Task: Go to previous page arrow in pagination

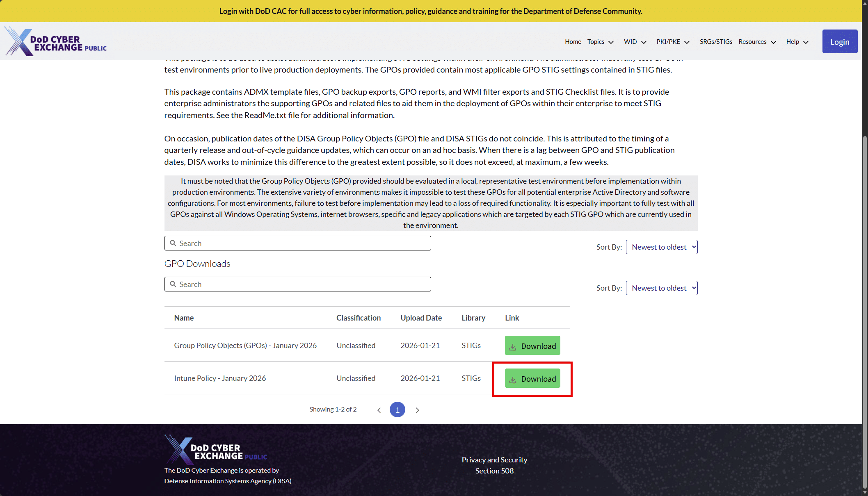Action: (379, 410)
